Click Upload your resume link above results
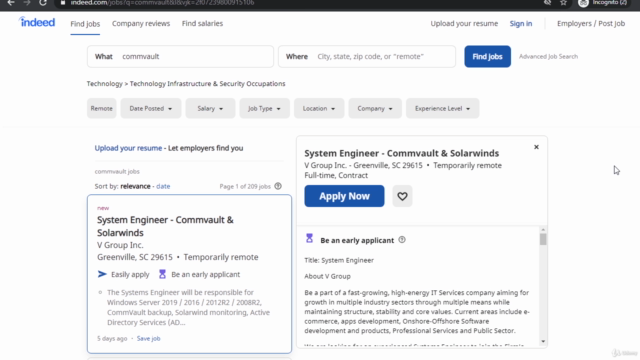 tap(128, 148)
